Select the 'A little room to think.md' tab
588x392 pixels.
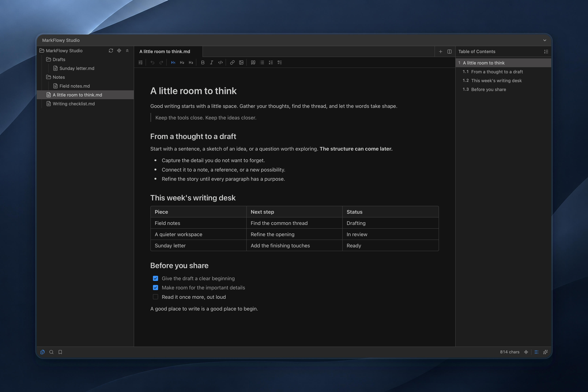tap(168, 52)
